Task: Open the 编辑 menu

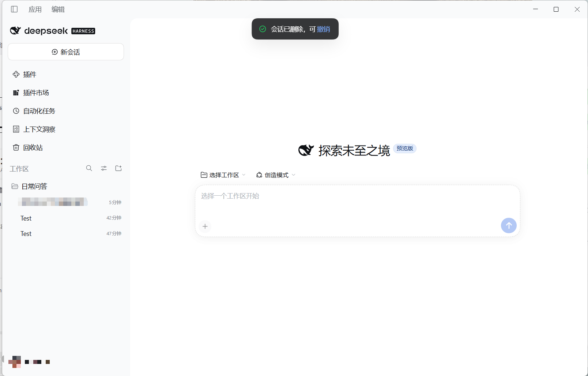Action: pyautogui.click(x=58, y=9)
